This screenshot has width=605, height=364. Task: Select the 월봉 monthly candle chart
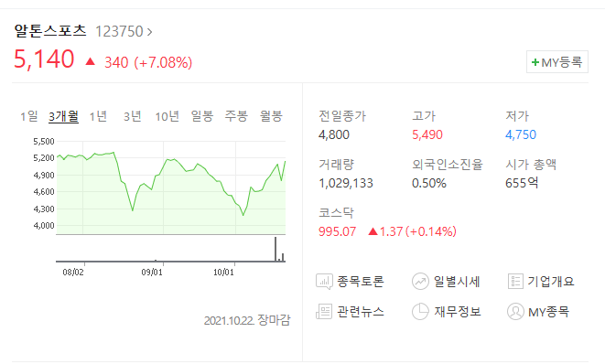tap(271, 116)
